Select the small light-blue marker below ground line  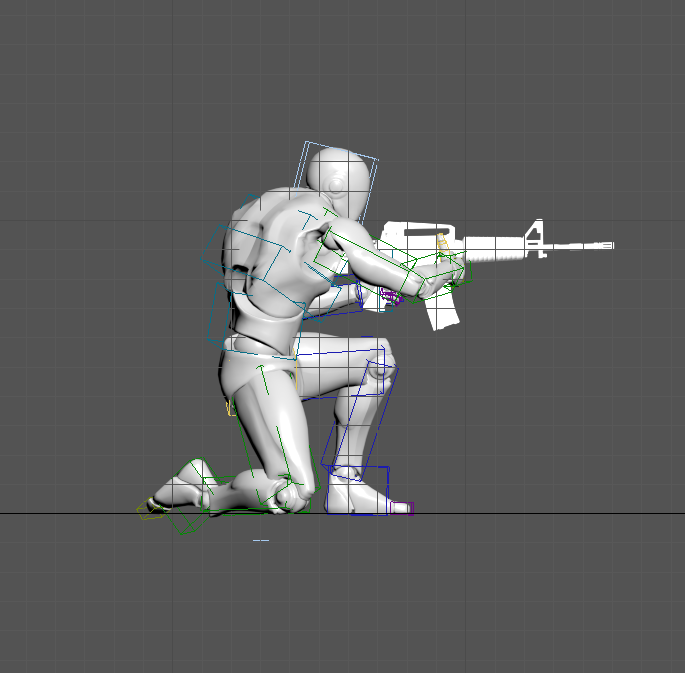261,540
